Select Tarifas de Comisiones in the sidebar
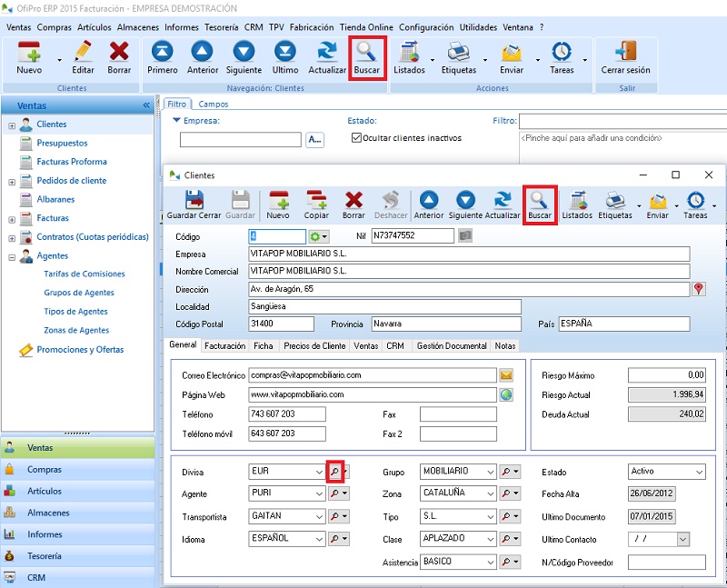Screen dimensions: 727x588 click(x=85, y=274)
